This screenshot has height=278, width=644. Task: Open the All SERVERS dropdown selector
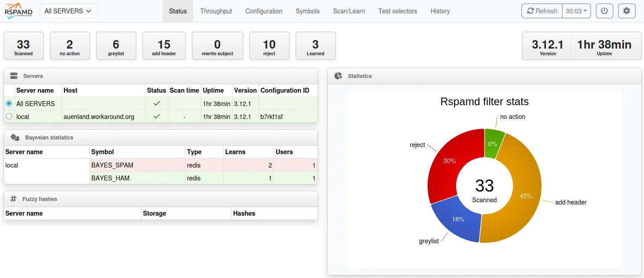[69, 11]
